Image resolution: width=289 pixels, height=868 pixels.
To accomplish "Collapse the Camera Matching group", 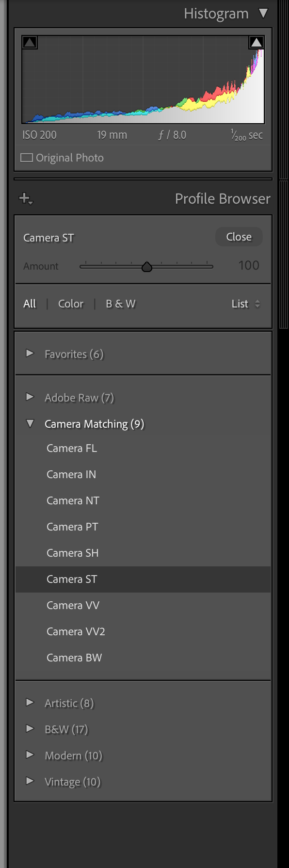I will tap(30, 423).
